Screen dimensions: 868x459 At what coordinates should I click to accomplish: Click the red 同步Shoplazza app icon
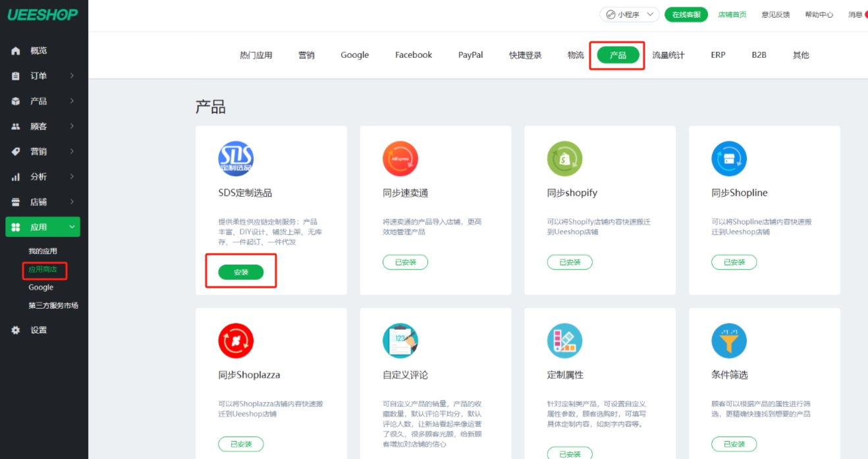point(236,340)
